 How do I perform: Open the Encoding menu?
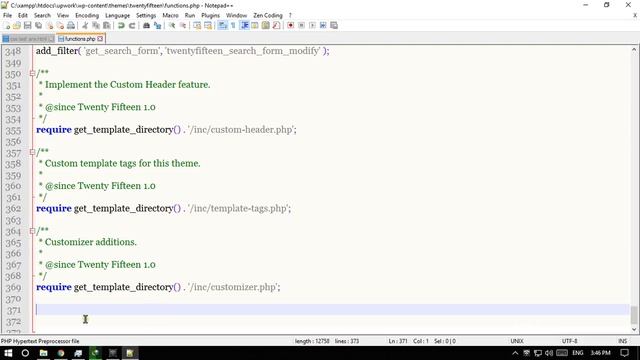87,15
